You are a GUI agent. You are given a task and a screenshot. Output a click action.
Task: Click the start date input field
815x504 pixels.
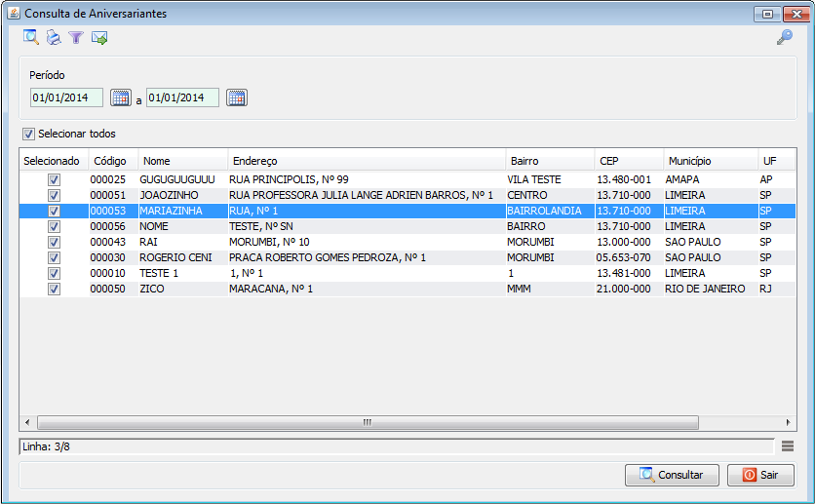point(66,97)
